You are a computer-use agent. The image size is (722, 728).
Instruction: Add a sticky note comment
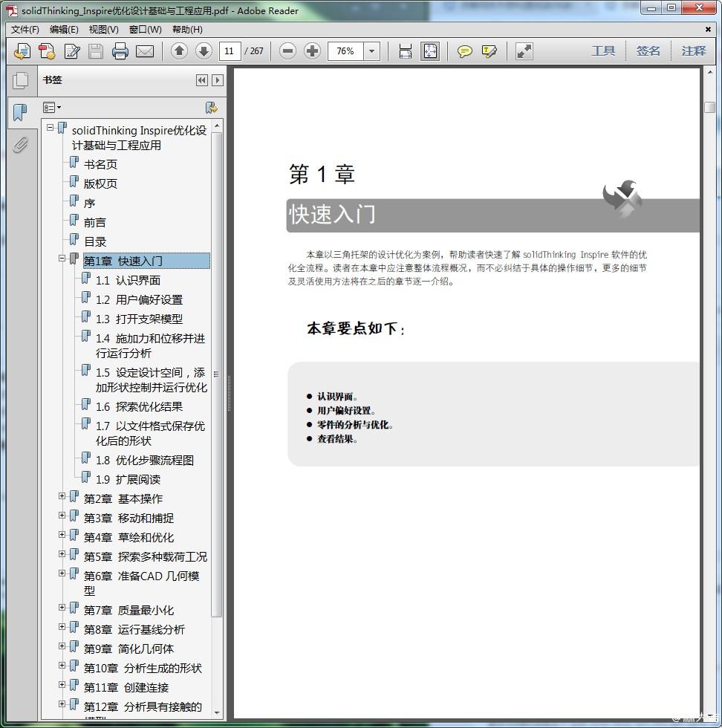465,51
